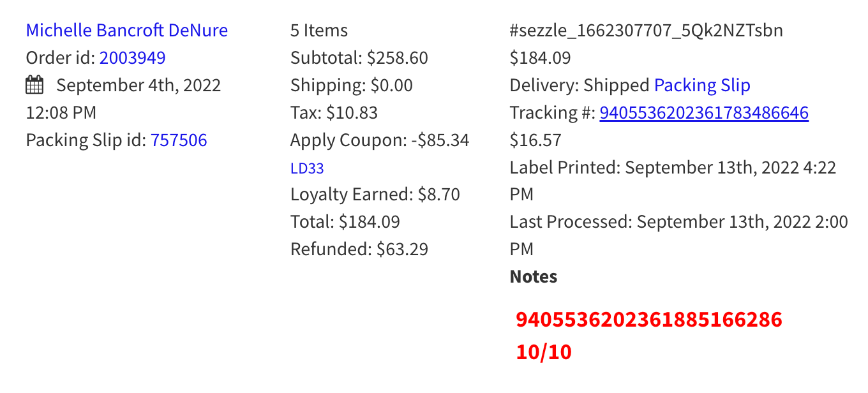The width and height of the screenshot is (868, 393).
Task: Open packing slip id 757506
Action: point(179,140)
